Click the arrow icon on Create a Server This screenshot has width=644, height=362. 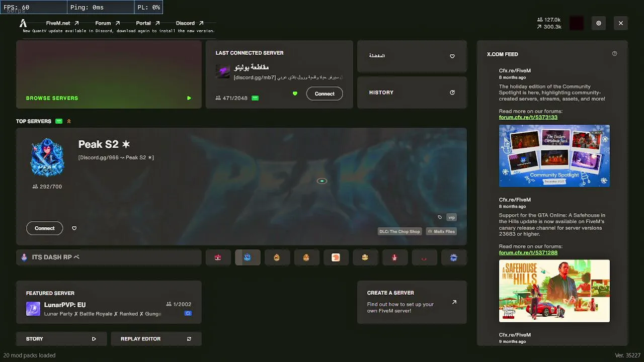(x=454, y=302)
